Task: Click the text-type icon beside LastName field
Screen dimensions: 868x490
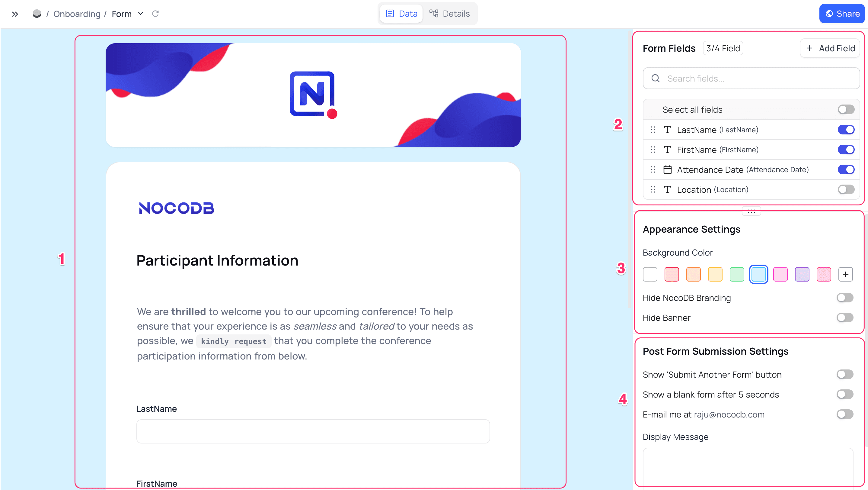Action: [668, 130]
